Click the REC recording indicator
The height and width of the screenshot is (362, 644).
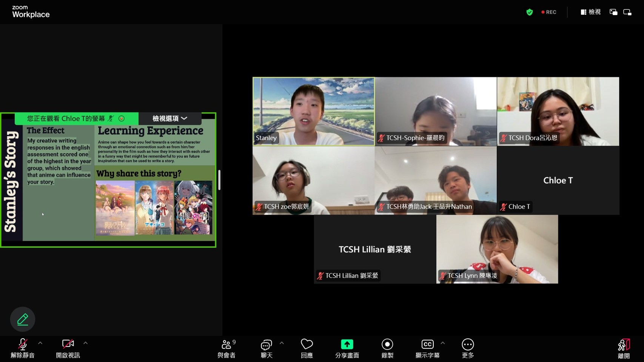pyautogui.click(x=549, y=12)
